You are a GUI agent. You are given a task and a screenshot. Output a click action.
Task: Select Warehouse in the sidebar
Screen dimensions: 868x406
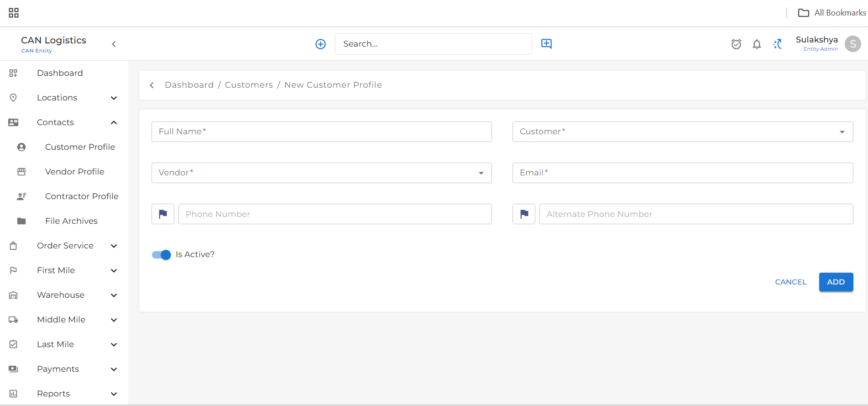click(61, 295)
